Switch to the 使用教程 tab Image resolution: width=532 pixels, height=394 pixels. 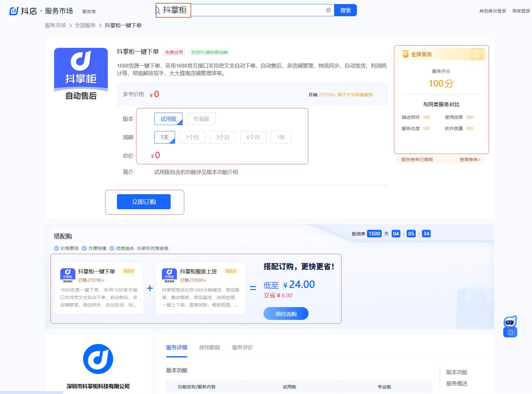pyautogui.click(x=210, y=347)
